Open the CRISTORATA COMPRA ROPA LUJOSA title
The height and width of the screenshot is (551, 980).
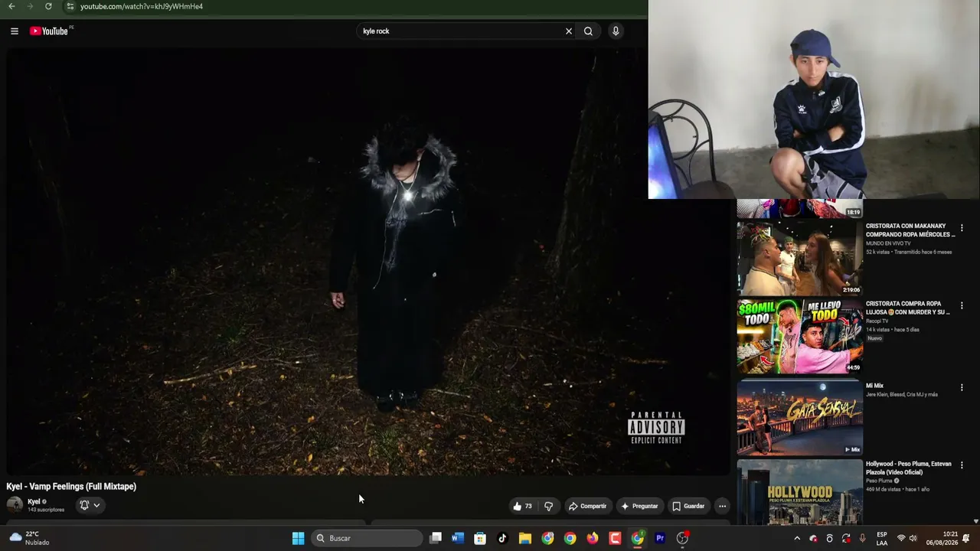tap(908, 308)
